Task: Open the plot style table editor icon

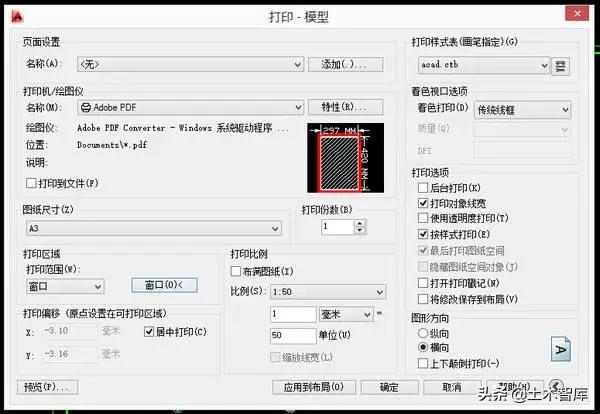Action: tap(560, 66)
